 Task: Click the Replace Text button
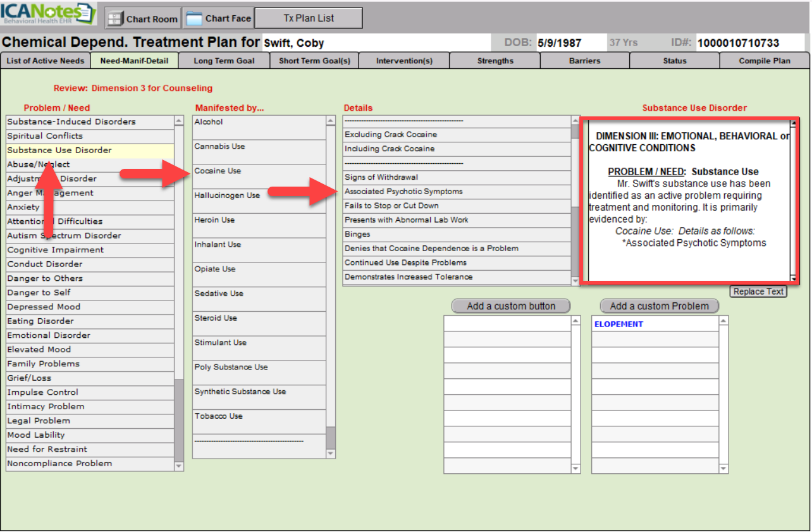(x=758, y=292)
